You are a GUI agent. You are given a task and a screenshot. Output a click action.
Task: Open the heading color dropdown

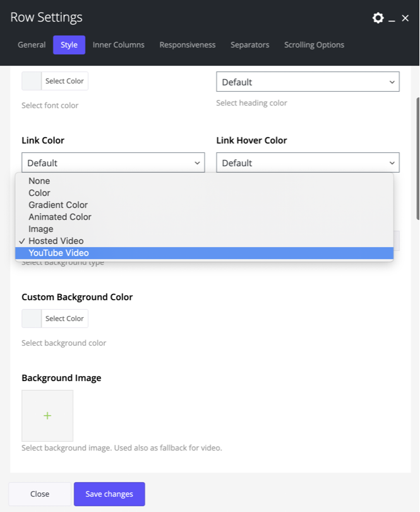tap(308, 82)
